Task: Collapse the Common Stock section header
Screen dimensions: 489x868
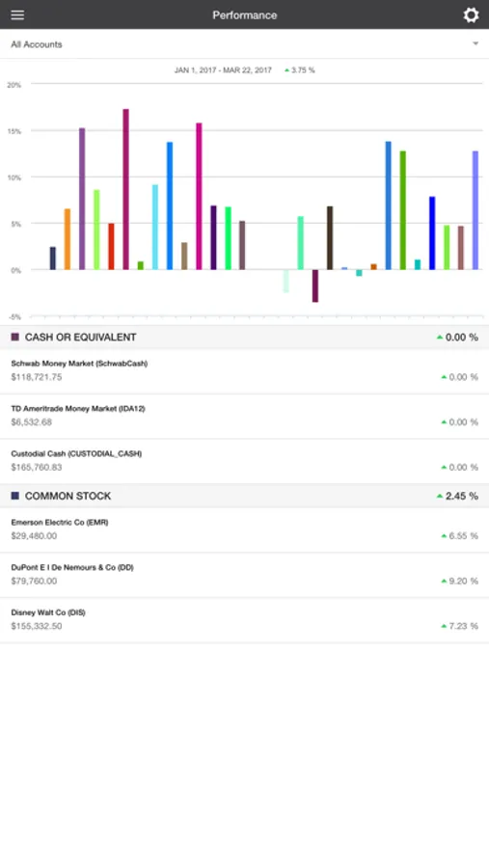Action: tap(244, 496)
